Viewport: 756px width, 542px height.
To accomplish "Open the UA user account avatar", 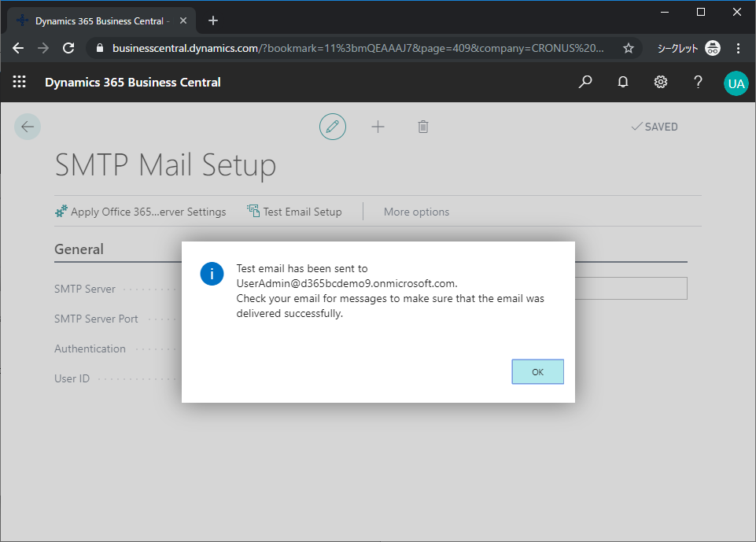I will point(736,83).
